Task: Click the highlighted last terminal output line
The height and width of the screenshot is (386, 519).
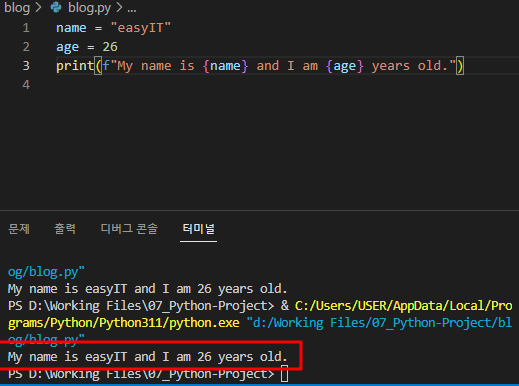Action: (147, 357)
